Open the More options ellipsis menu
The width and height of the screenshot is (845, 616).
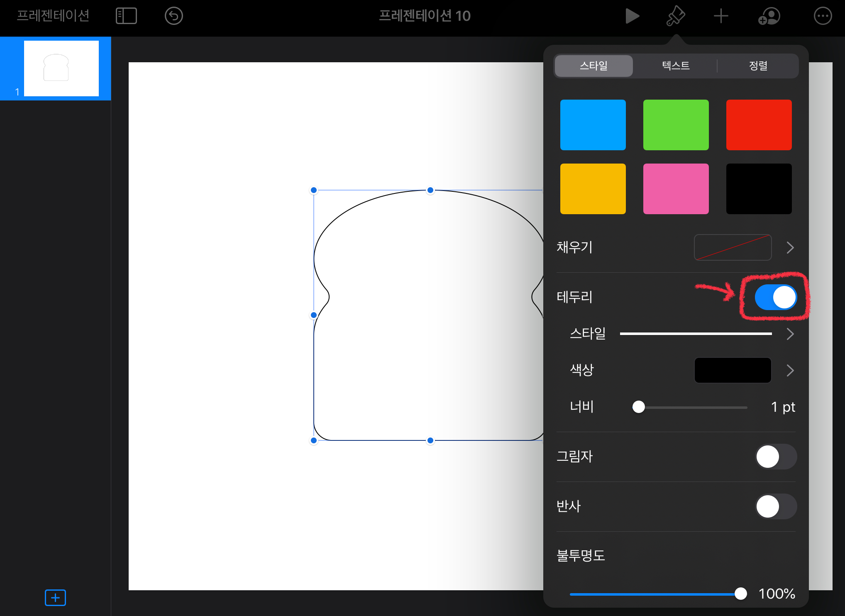click(823, 16)
